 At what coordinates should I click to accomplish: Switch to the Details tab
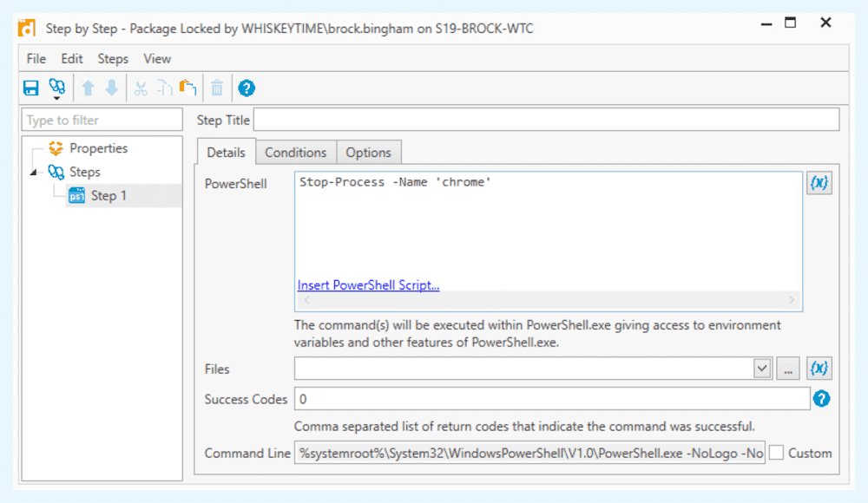(226, 152)
